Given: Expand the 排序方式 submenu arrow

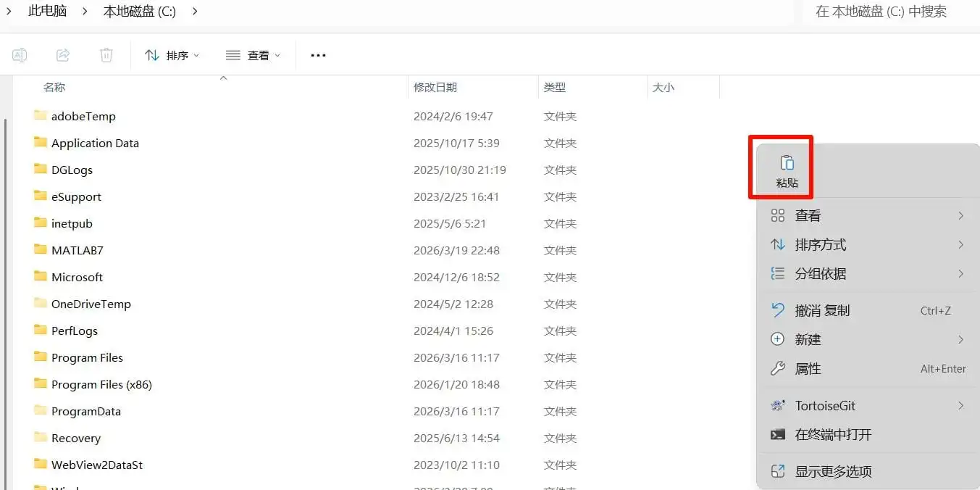Looking at the screenshot, I should point(961,244).
